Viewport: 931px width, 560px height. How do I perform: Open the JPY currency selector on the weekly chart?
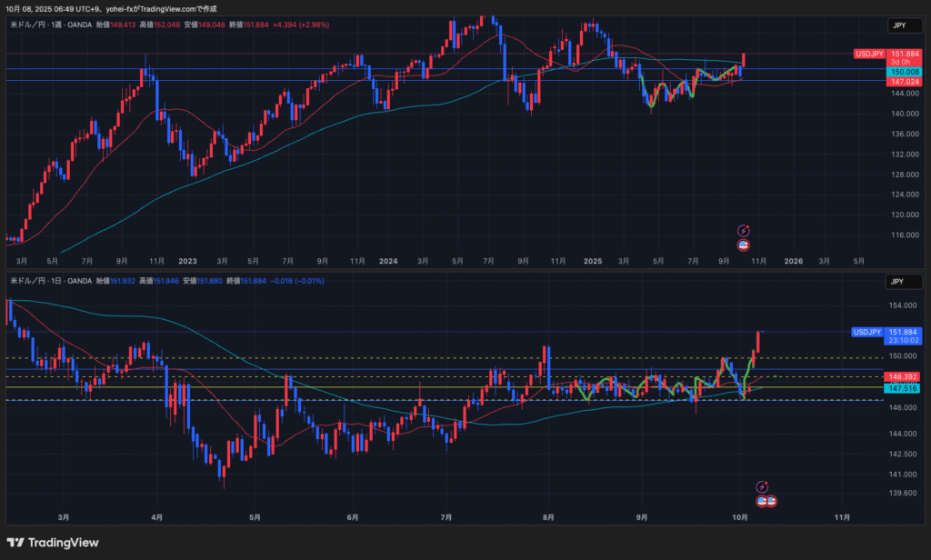(x=899, y=25)
